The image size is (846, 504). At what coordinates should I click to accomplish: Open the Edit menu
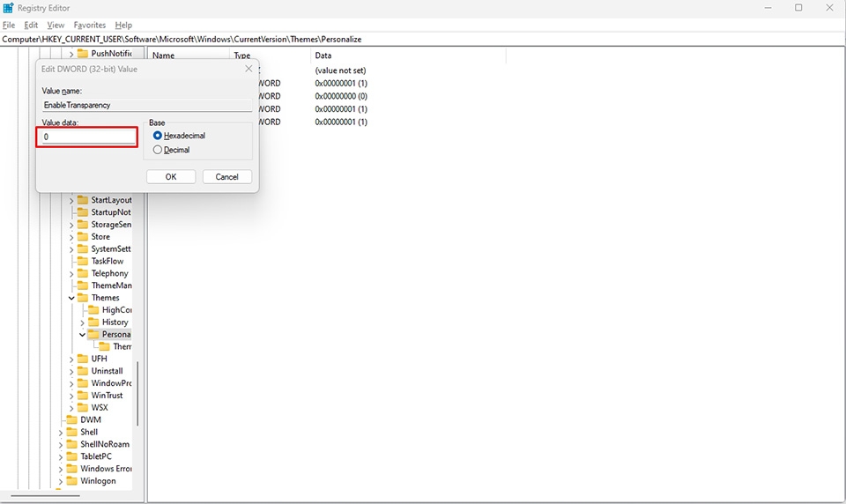[x=31, y=25]
